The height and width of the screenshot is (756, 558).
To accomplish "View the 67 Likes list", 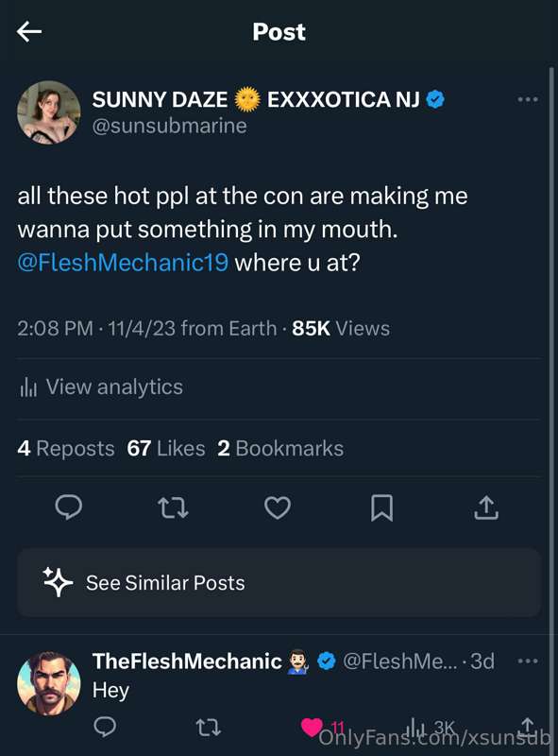I will pyautogui.click(x=166, y=448).
